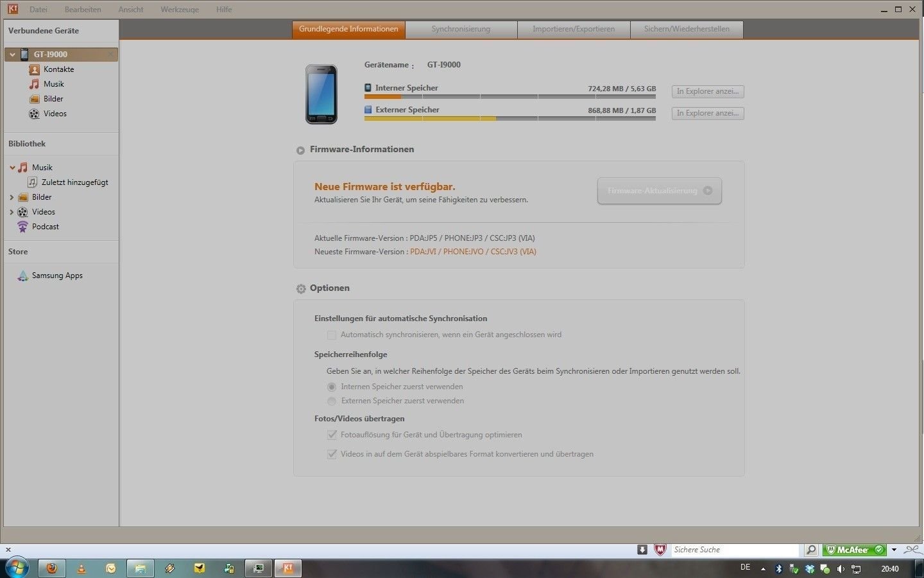The image size is (924, 578).
Task: Click the Interner Speicher storage icon
Action: (368, 87)
